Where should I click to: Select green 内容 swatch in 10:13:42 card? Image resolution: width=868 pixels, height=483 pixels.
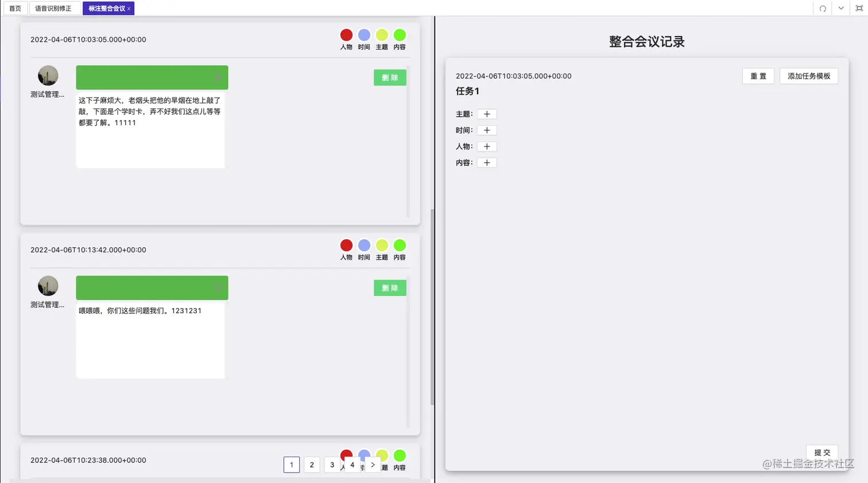[400, 246]
